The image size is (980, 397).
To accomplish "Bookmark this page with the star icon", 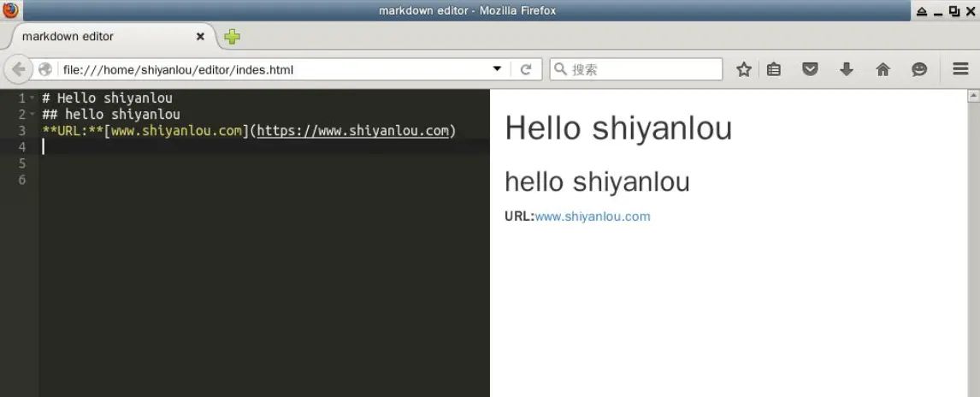I will (x=743, y=69).
